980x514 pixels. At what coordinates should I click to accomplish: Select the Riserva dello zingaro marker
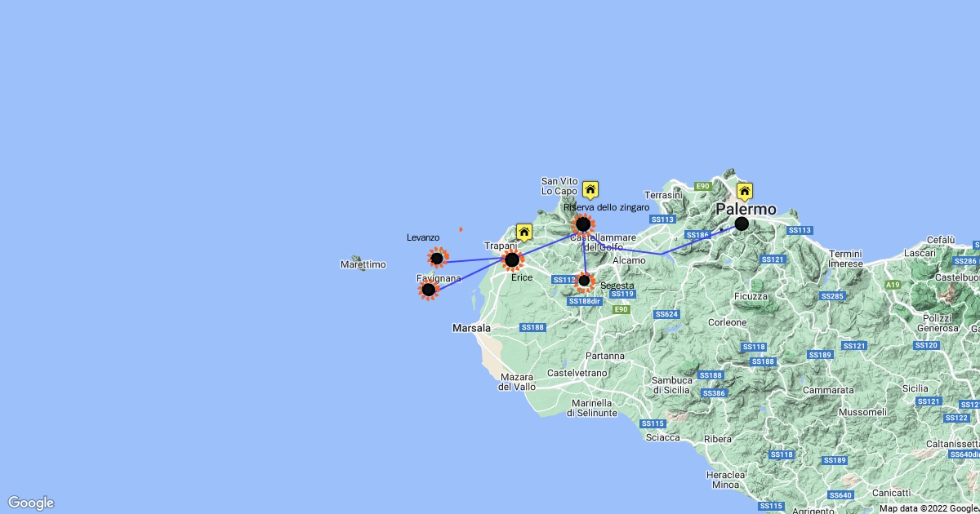tap(583, 224)
